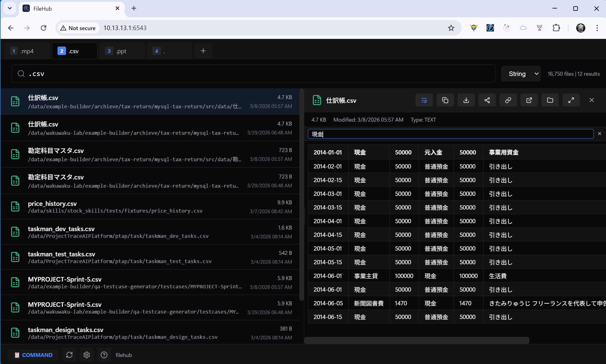The height and width of the screenshot is (364, 606).
Task: Share 仕訳帳.csv via the share icon
Action: tap(487, 100)
